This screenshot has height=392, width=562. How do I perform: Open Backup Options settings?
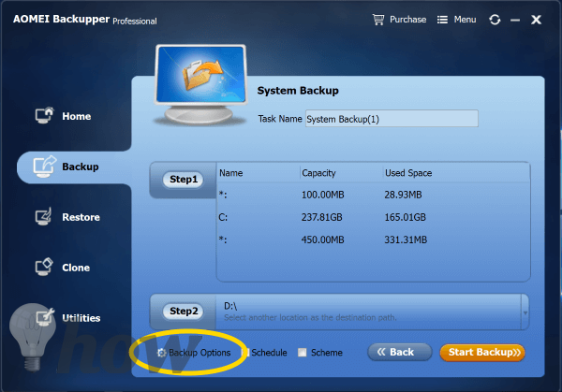pos(200,353)
